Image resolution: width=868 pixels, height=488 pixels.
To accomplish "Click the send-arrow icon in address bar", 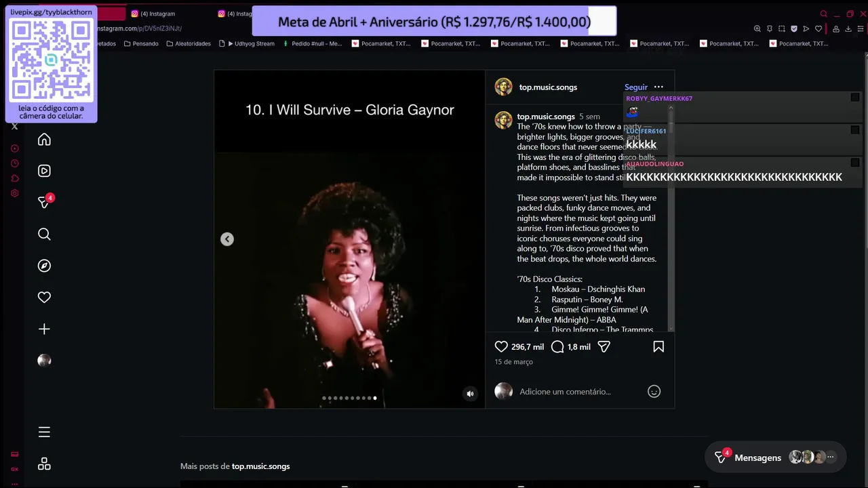I will click(806, 28).
